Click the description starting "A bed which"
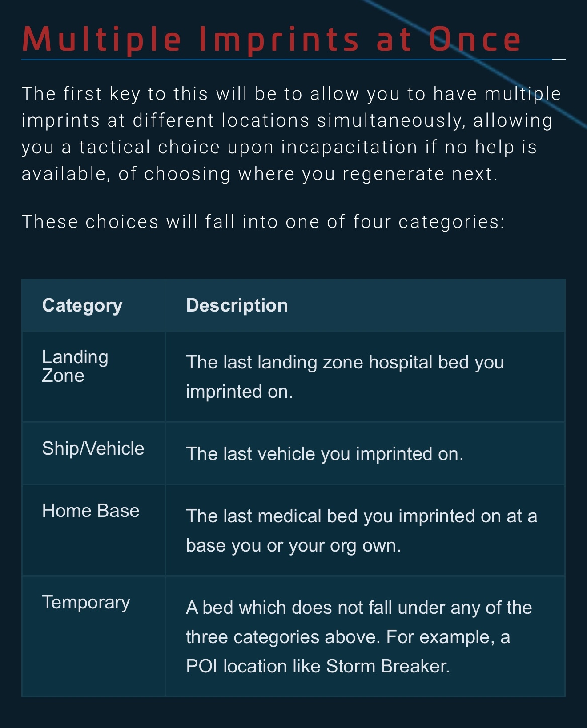Image resolution: width=587 pixels, height=728 pixels. (x=358, y=637)
